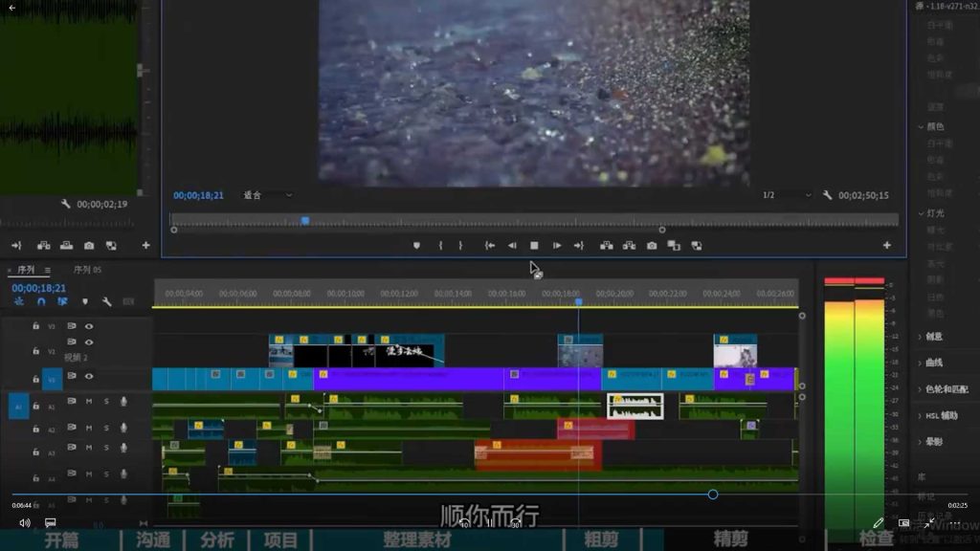Click 项目 chapter label
This screenshot has height=551, width=980.
(280, 540)
